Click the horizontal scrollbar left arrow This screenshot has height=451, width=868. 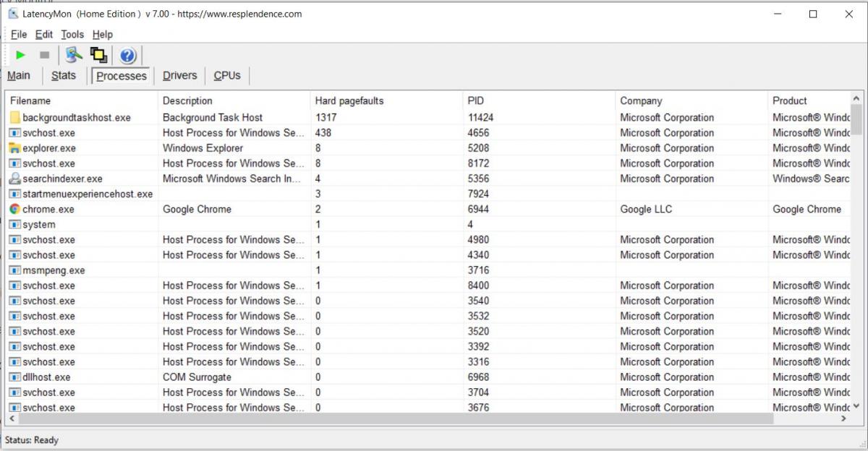click(x=12, y=418)
